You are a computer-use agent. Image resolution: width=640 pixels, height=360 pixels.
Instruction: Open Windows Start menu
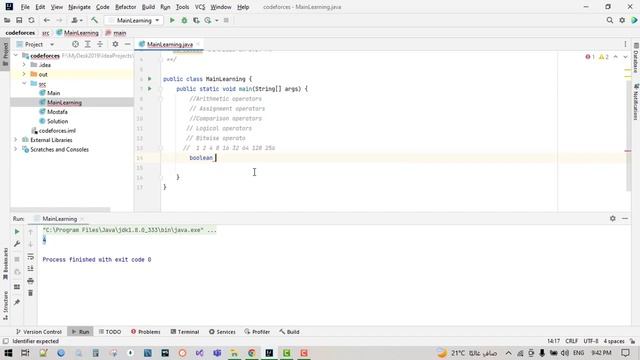tap(8, 353)
